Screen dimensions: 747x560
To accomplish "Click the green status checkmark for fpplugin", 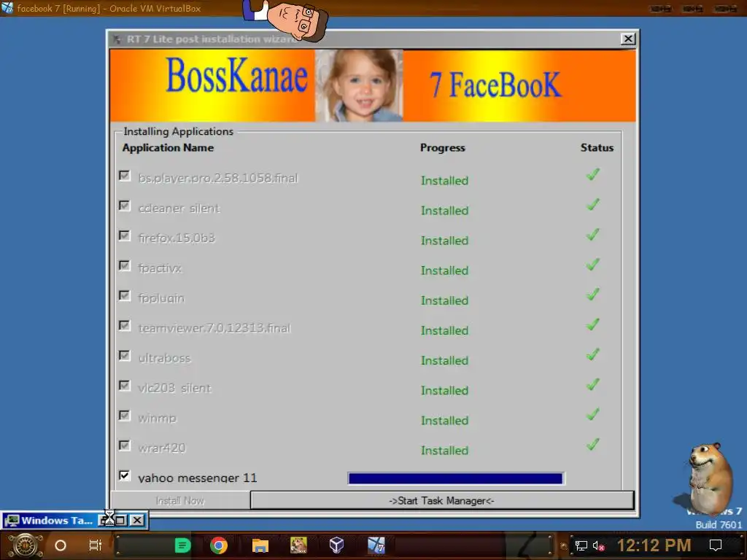I will pyautogui.click(x=592, y=295).
